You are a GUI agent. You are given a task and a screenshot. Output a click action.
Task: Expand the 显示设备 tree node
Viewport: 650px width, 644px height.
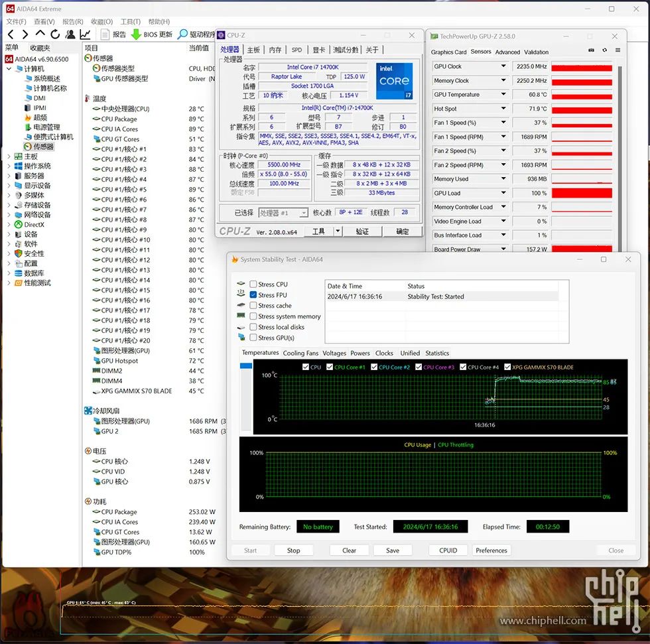9,186
